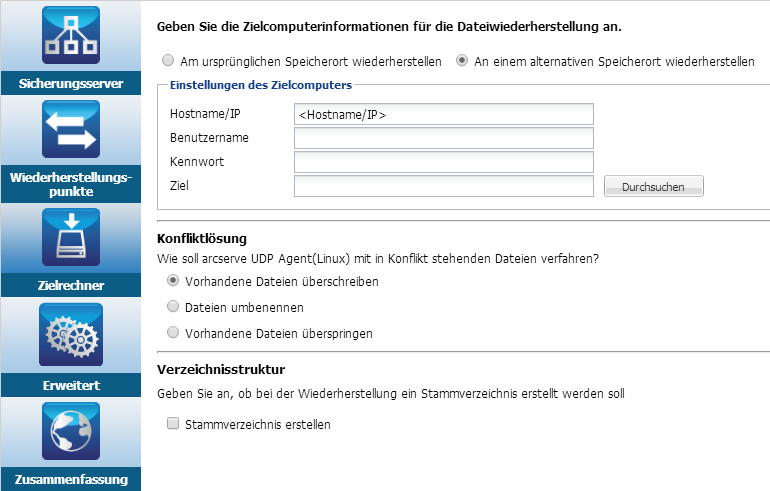Viewport: 770px width, 491px height.
Task: Focus the Kennwort input field
Action: pyautogui.click(x=444, y=162)
